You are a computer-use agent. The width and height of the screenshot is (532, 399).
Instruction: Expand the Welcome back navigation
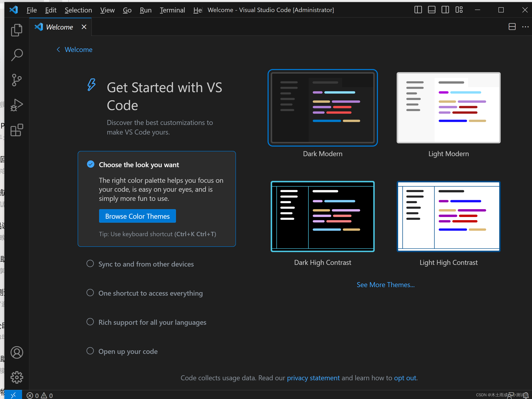click(74, 49)
